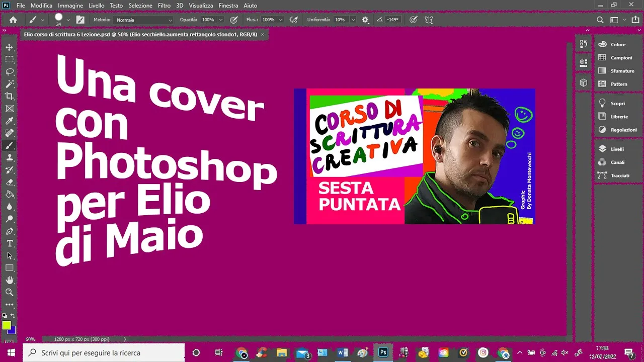
Task: Select the Path Selection tool
Action: pos(10,255)
